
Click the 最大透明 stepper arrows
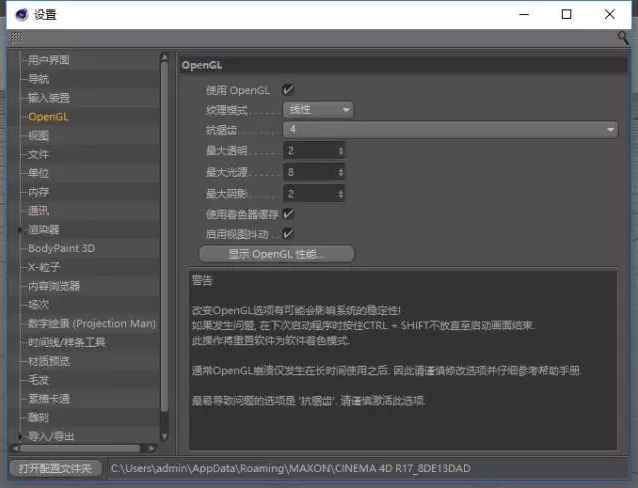(x=341, y=151)
